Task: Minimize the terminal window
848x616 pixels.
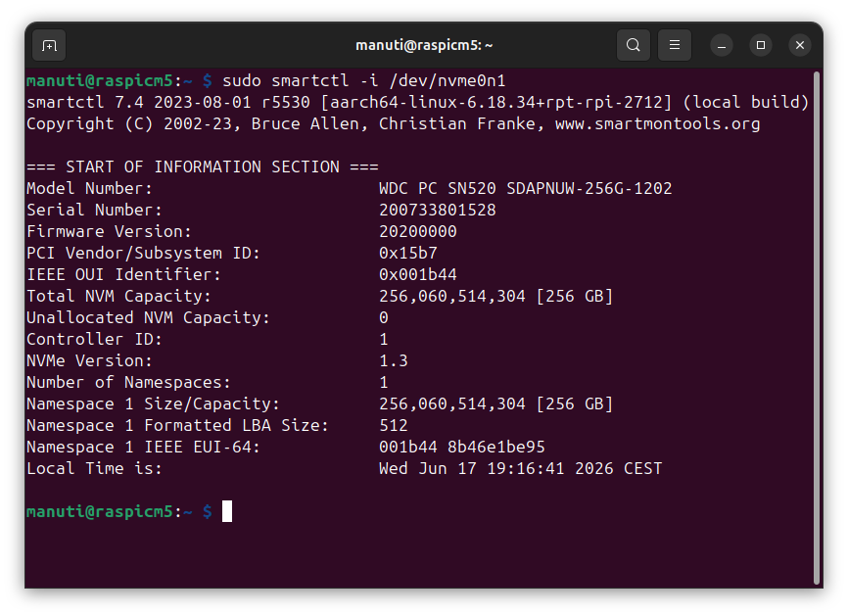Action: coord(722,45)
